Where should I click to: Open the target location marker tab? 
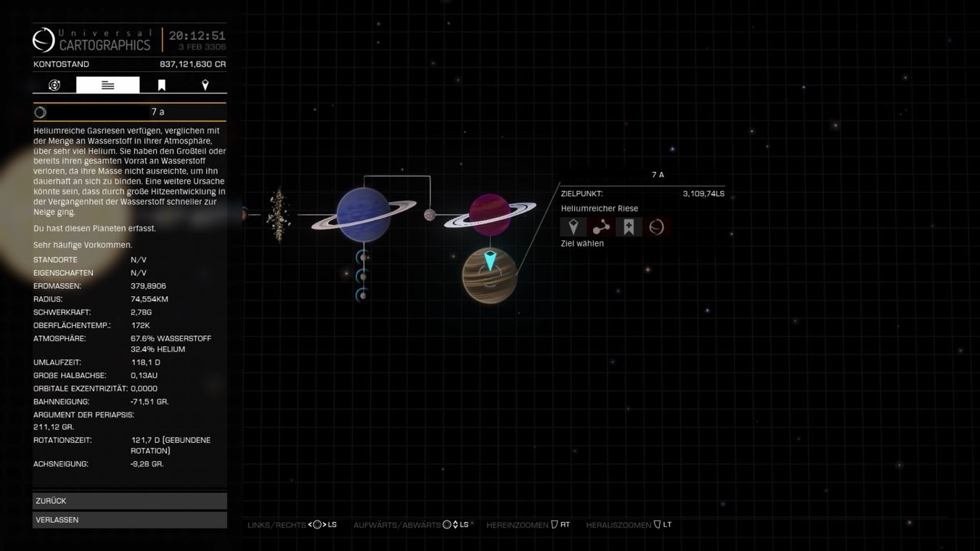[205, 86]
